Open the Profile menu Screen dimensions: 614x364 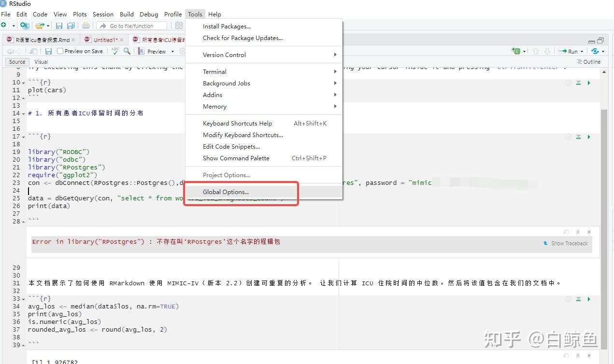(x=173, y=14)
